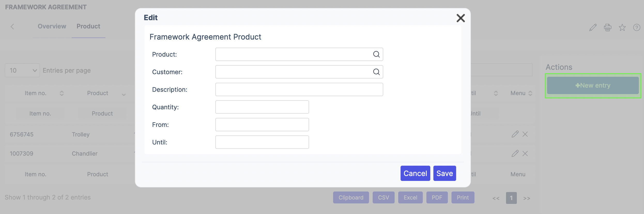Click the star favorite icon
Image resolution: width=644 pixels, height=214 pixels.
tap(622, 27)
